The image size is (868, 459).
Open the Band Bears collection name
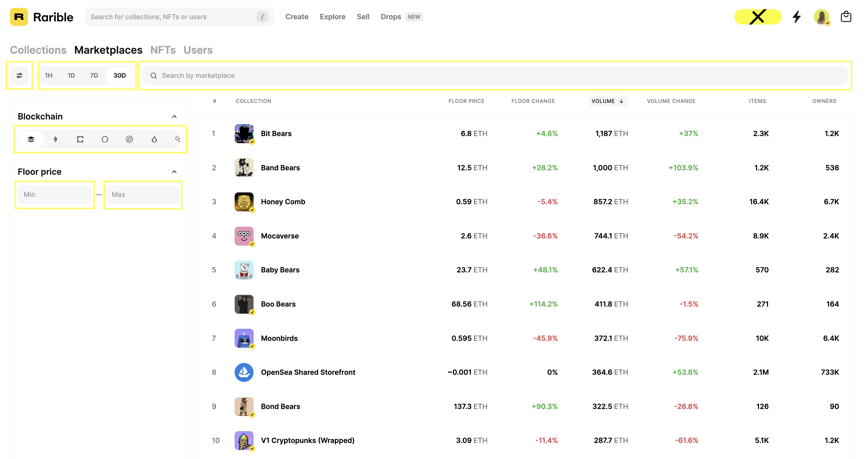tap(280, 168)
